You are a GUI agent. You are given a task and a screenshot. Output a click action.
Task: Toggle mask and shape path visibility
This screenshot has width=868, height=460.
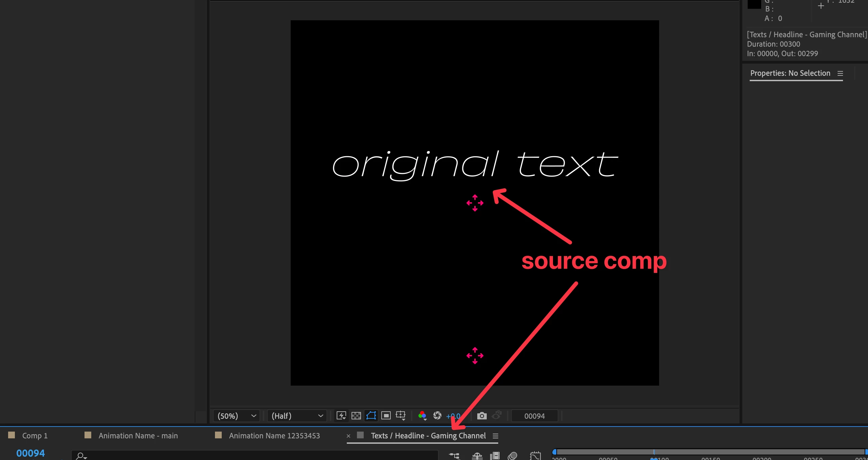[x=371, y=416]
